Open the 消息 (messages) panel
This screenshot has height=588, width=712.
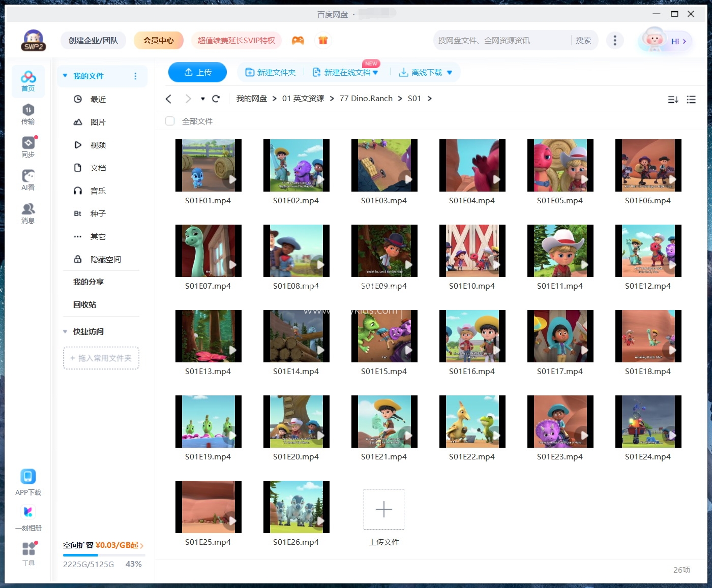(28, 212)
